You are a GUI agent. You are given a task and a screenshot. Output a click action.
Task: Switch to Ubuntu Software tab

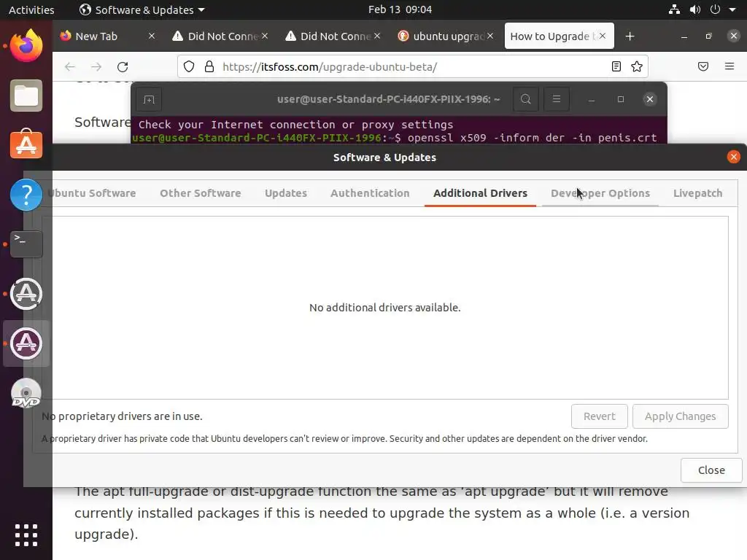point(91,193)
